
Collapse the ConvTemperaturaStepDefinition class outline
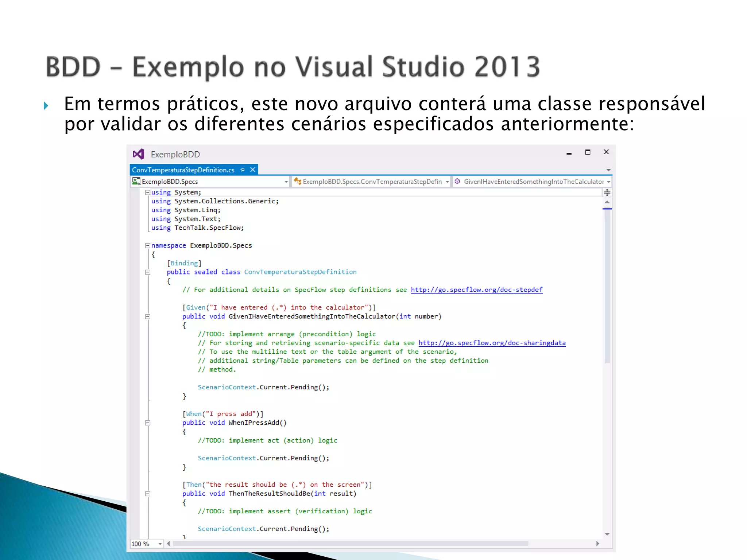point(148,272)
